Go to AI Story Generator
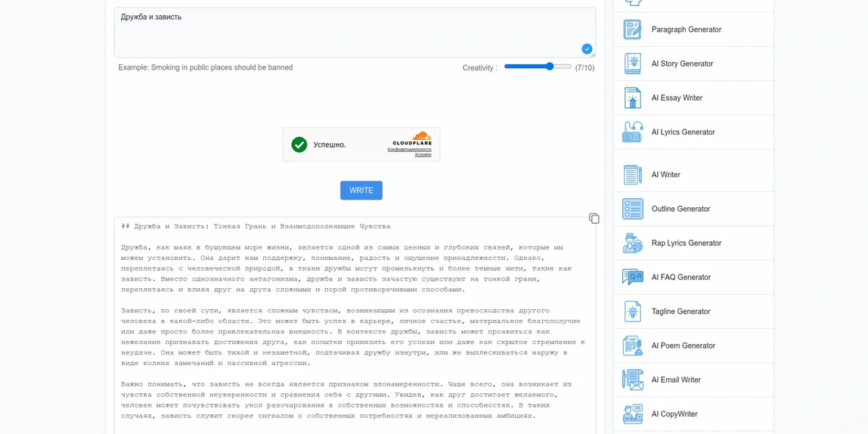 click(x=682, y=64)
